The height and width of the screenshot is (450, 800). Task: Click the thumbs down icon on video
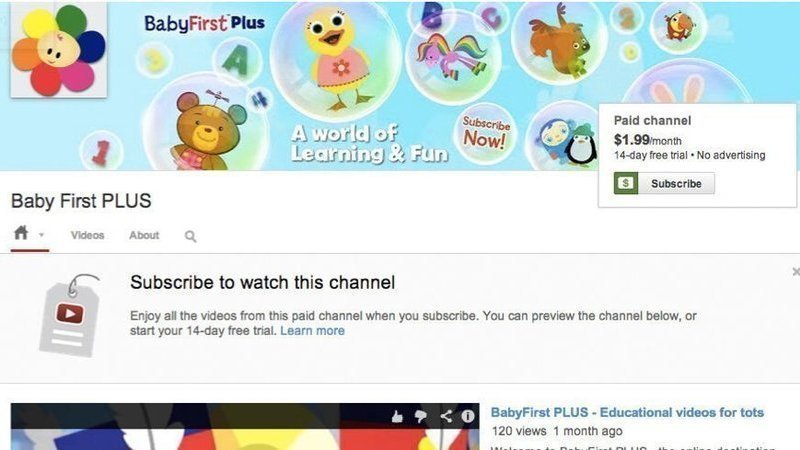pos(421,417)
